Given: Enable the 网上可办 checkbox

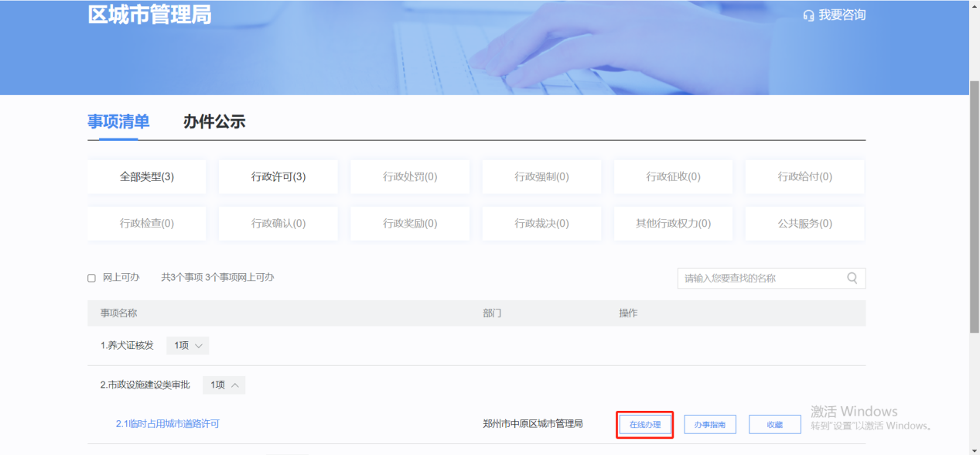Looking at the screenshot, I should pyautogui.click(x=90, y=278).
